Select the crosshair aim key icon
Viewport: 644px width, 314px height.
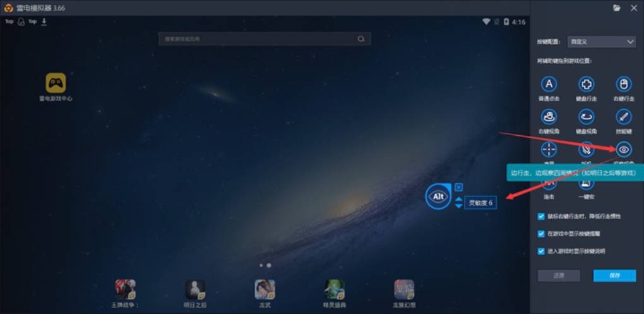tap(549, 150)
